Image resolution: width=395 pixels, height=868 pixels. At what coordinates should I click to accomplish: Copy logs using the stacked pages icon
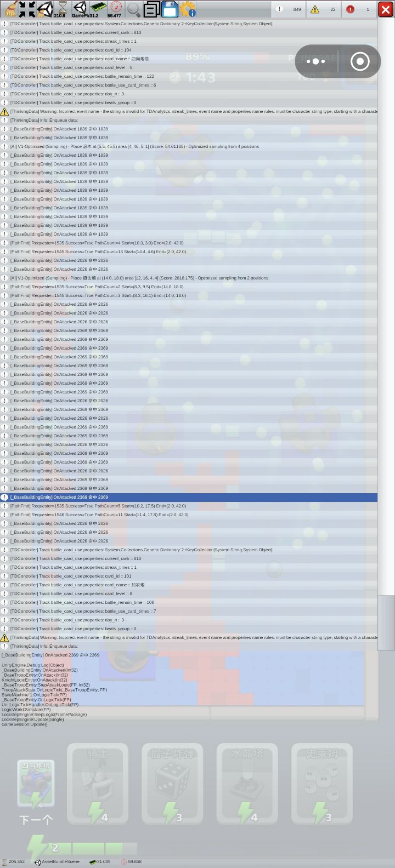click(x=151, y=9)
